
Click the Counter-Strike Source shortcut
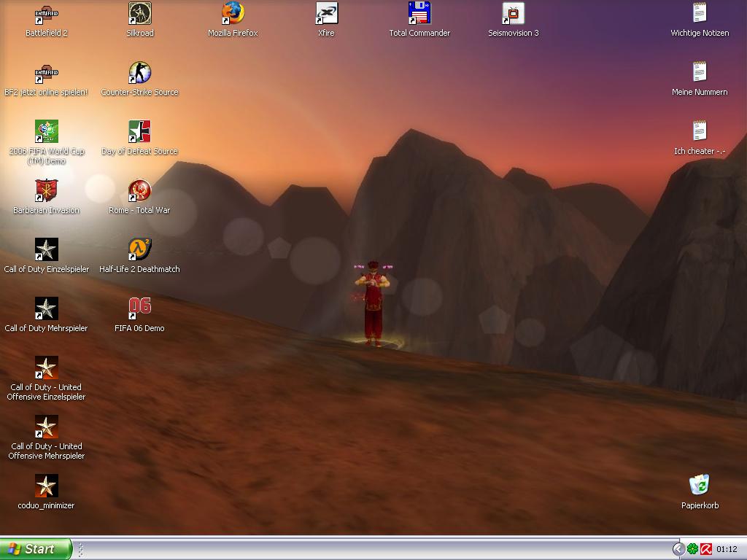139,73
